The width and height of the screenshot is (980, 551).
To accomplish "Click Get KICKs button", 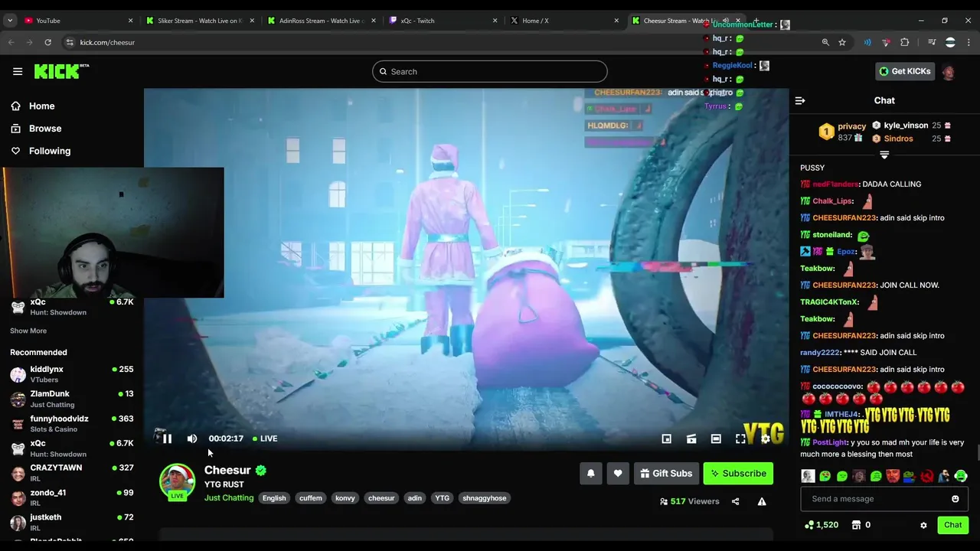I will click(x=905, y=71).
